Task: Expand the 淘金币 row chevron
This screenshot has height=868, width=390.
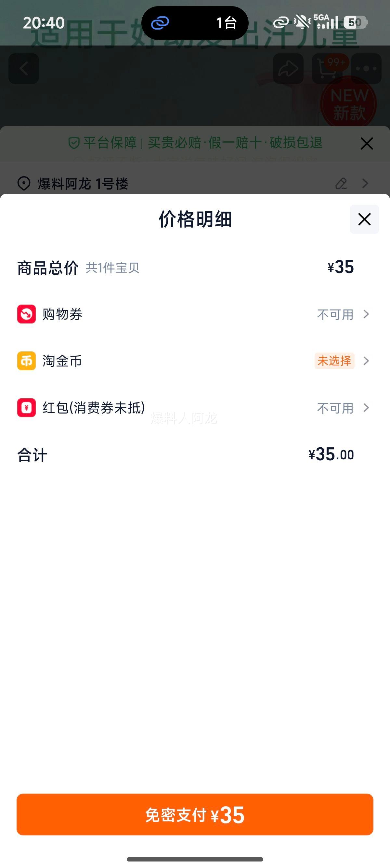Action: click(366, 361)
